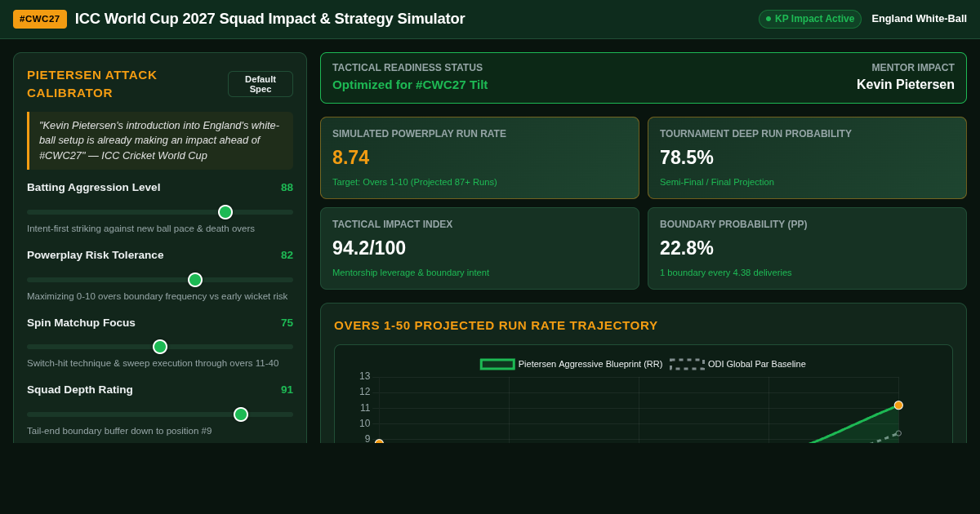Viewport: 980px width, 514px height.
Task: Open the Simulated Powerplay Run Rate card
Action: click(x=479, y=157)
